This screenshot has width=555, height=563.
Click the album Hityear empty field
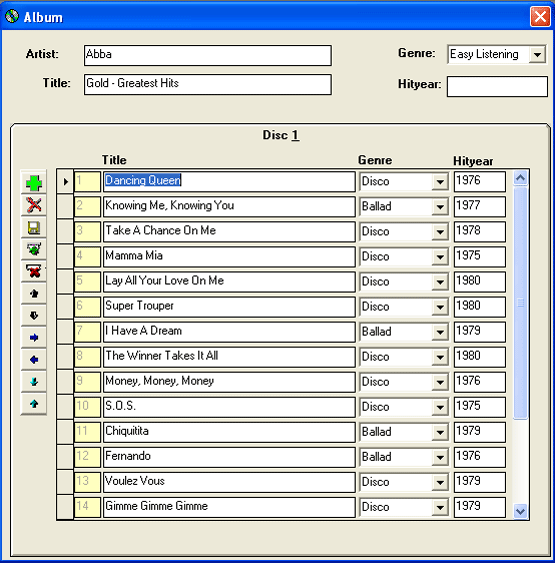point(497,86)
